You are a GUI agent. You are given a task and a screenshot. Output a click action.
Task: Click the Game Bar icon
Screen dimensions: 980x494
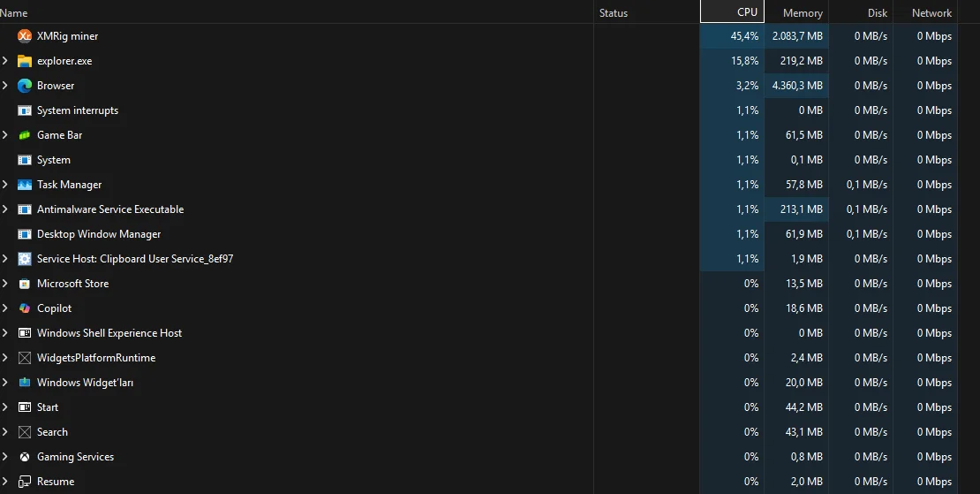pos(25,135)
